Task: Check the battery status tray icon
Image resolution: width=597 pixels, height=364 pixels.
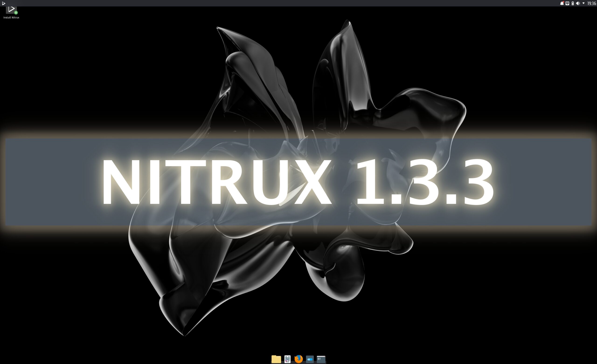Action: tap(573, 3)
